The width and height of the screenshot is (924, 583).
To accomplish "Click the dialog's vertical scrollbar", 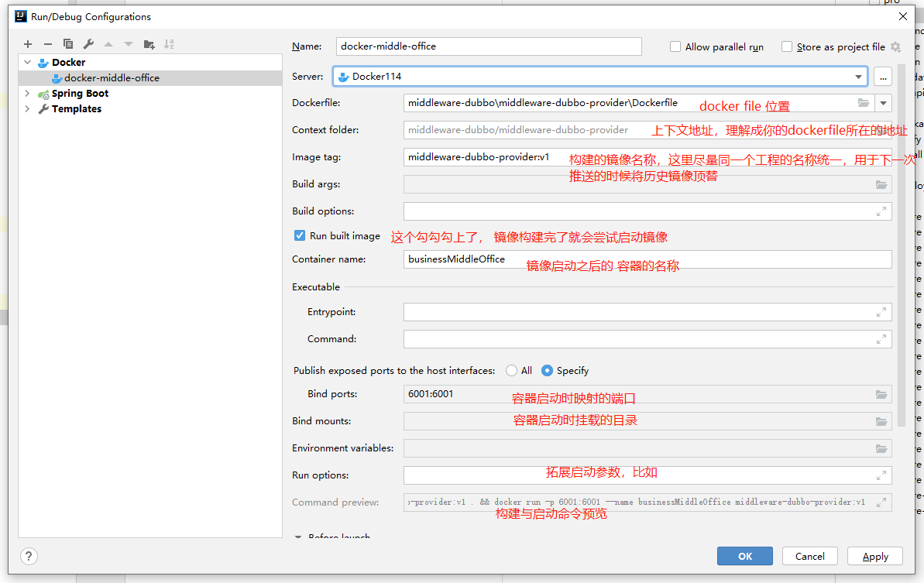I will tap(901, 245).
